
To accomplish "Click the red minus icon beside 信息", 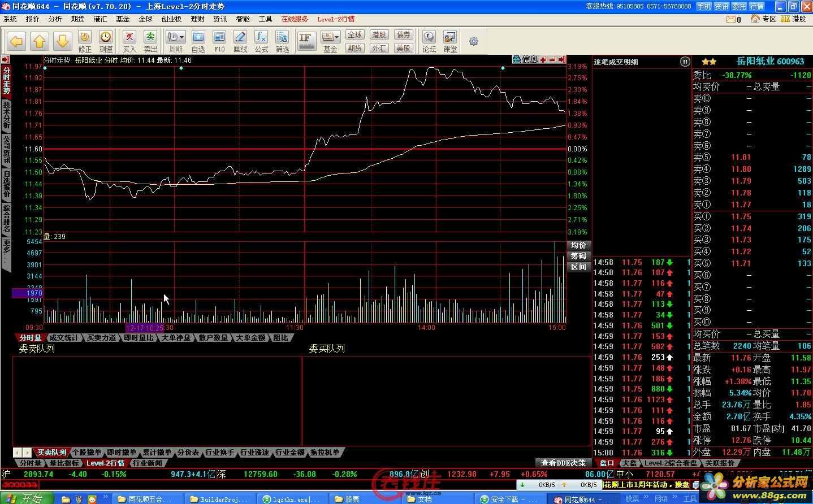I will (x=552, y=59).
